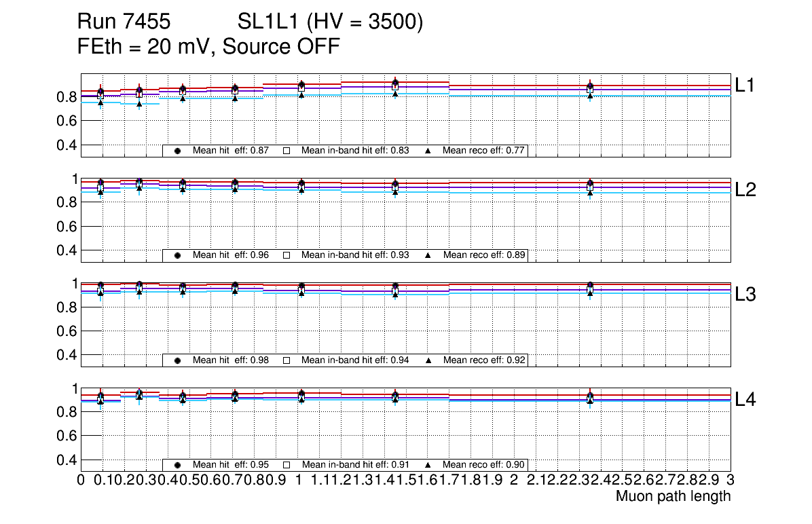This screenshot has width=812, height=524.
Task: Select the L3 panel label
Action: [745, 295]
